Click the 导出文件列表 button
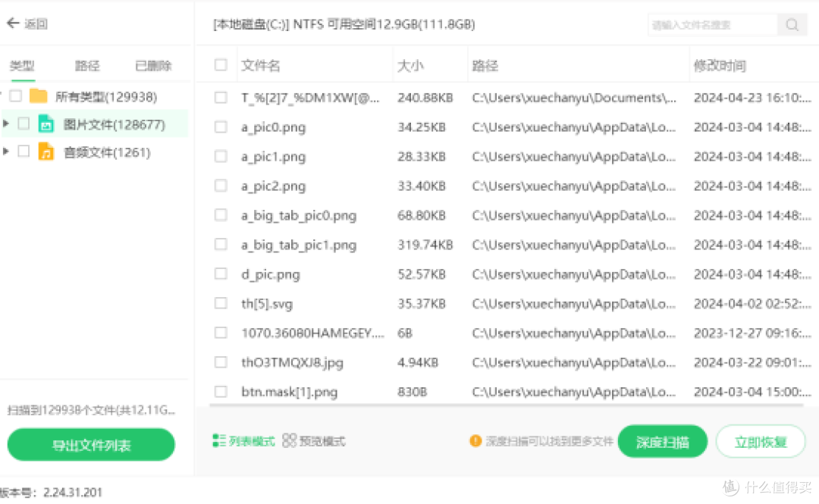The image size is (819, 504). [91, 445]
